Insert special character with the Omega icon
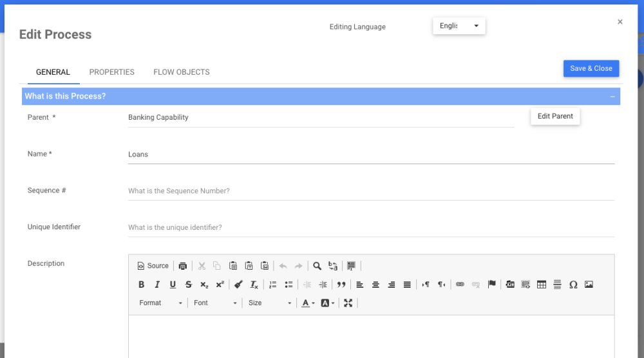Screen dimensions: 644x358 point(573,285)
